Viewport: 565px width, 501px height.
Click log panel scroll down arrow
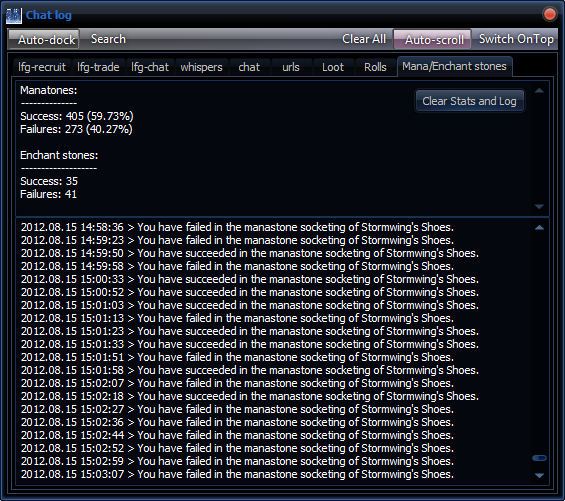pos(539,475)
